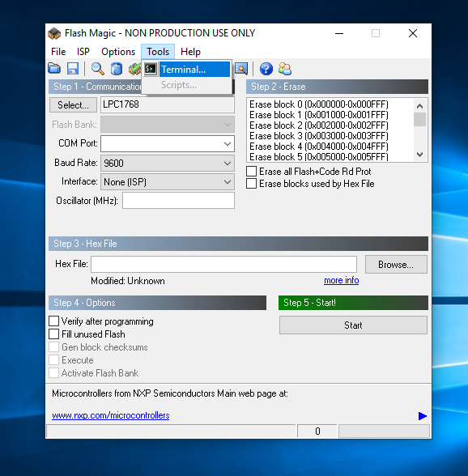The width and height of the screenshot is (468, 476).
Task: Enable Verify after programming
Action: 53,321
